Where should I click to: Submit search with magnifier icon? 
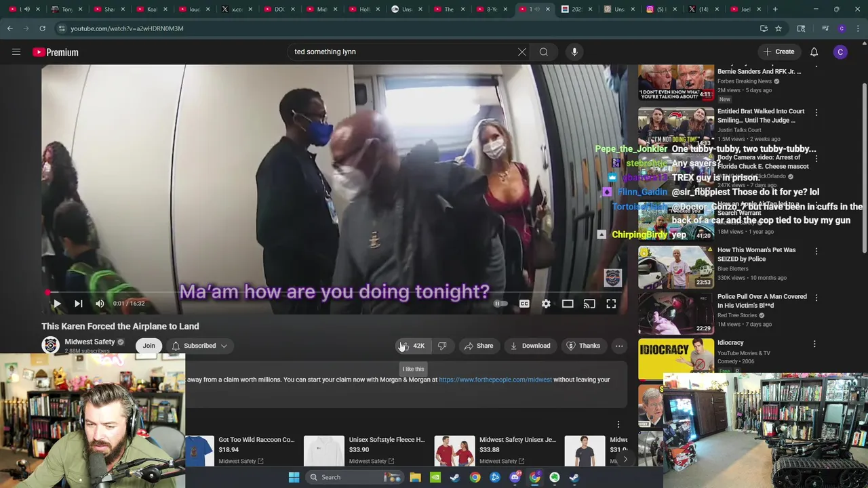(544, 52)
